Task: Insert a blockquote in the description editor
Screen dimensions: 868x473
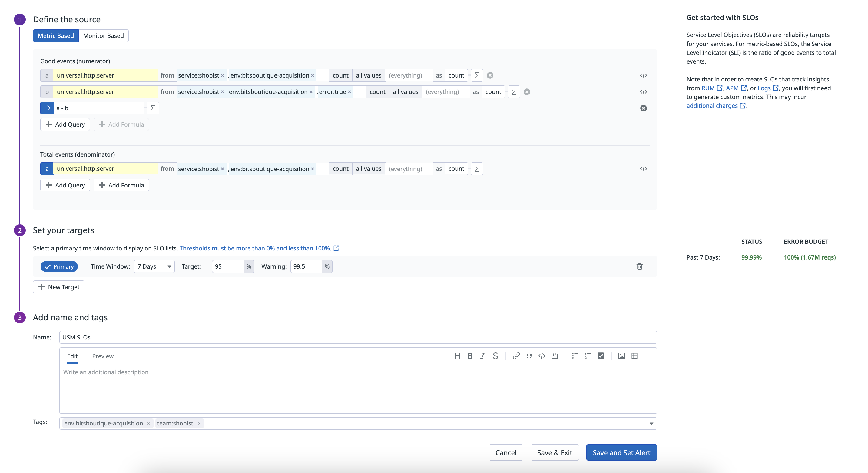Action: click(529, 356)
